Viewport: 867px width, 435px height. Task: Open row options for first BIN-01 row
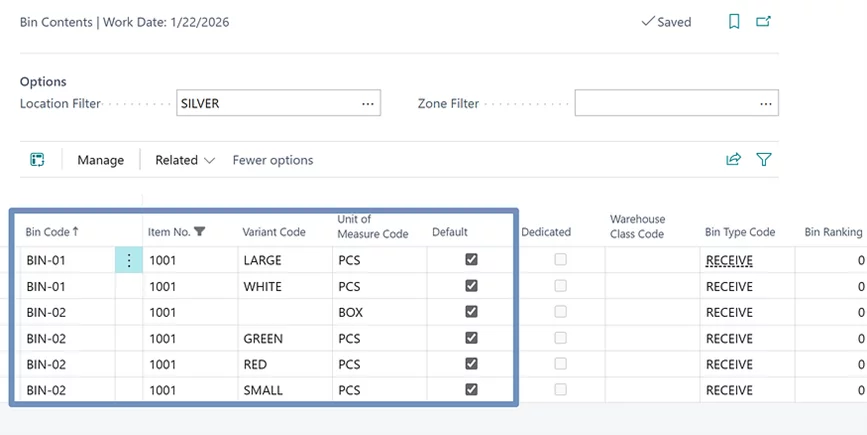(x=129, y=260)
